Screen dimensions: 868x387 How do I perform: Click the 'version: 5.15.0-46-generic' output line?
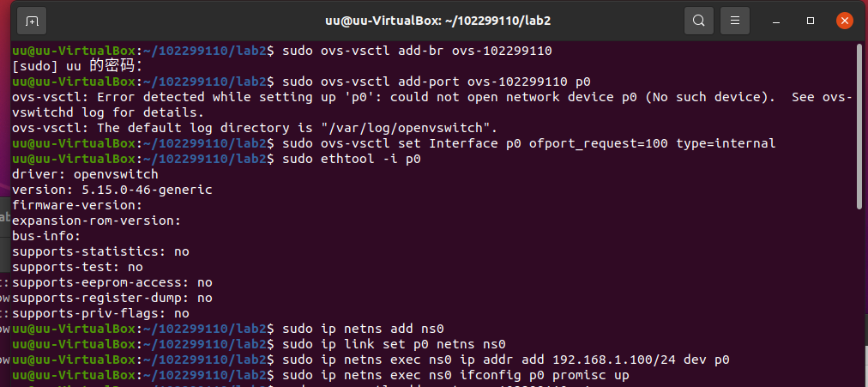pos(112,190)
